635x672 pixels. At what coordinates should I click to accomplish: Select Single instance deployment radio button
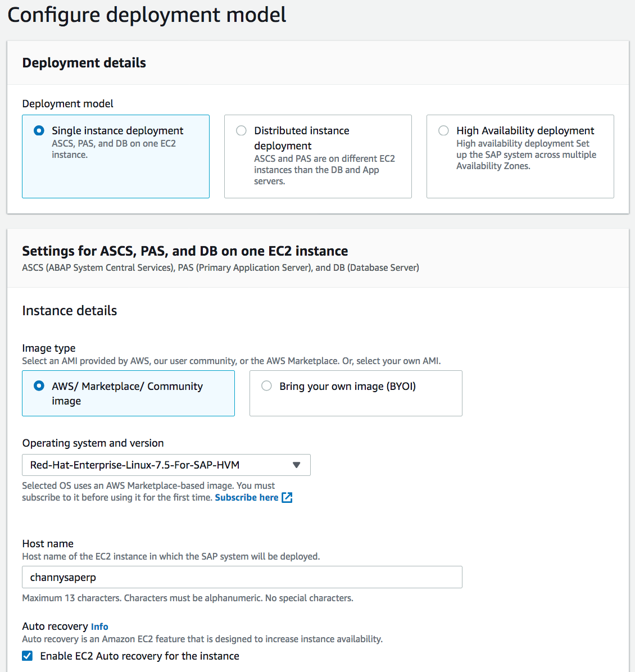39,131
